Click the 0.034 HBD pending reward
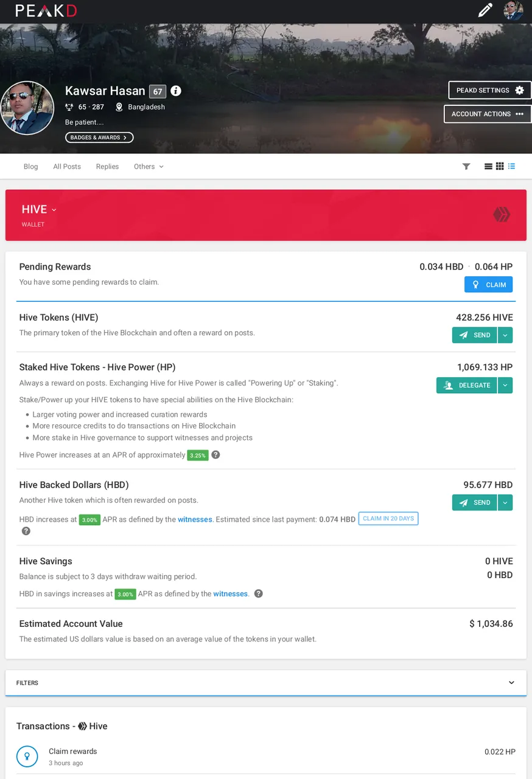The width and height of the screenshot is (532, 779). point(441,267)
